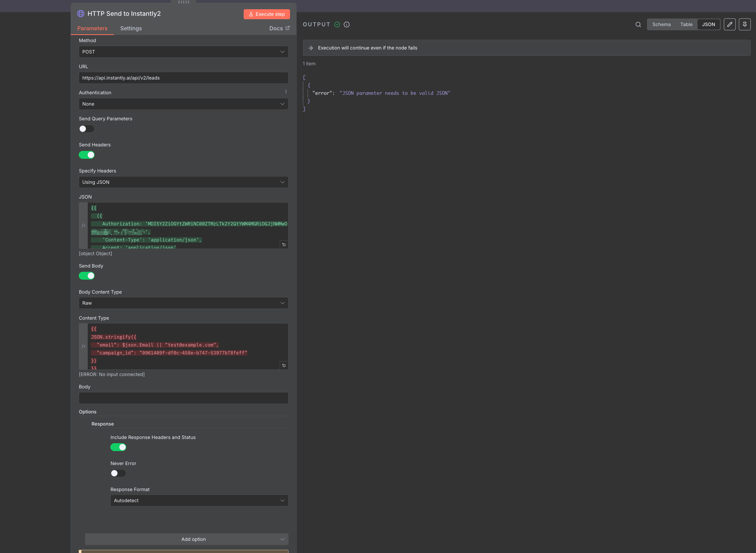
Task: Open Body Content Type dropdown
Action: pos(184,303)
